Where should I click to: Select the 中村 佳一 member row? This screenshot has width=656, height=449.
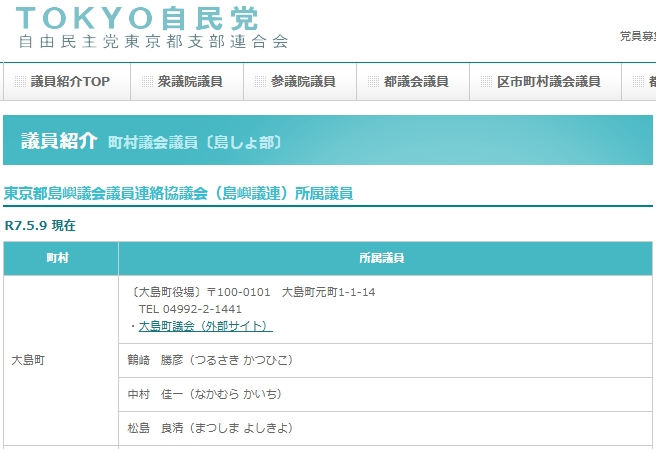point(205,394)
